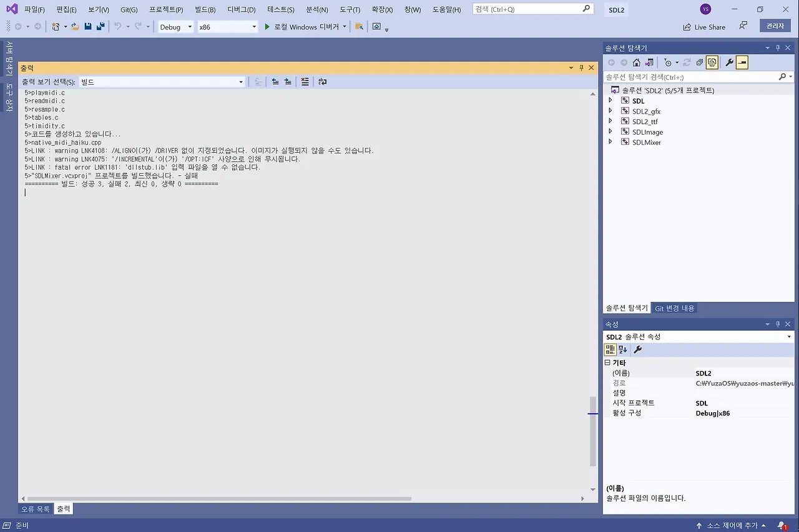
Task: Click the collapse all icon in Solution Explorer
Action: (700, 62)
